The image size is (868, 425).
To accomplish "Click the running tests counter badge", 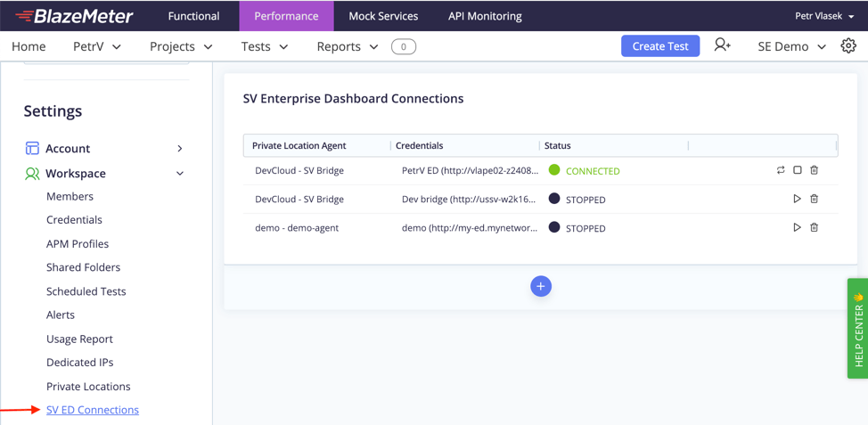I will 404,47.
